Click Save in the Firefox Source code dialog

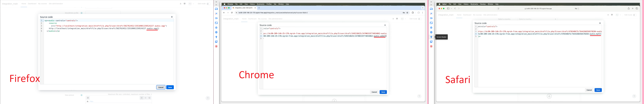tap(170, 87)
